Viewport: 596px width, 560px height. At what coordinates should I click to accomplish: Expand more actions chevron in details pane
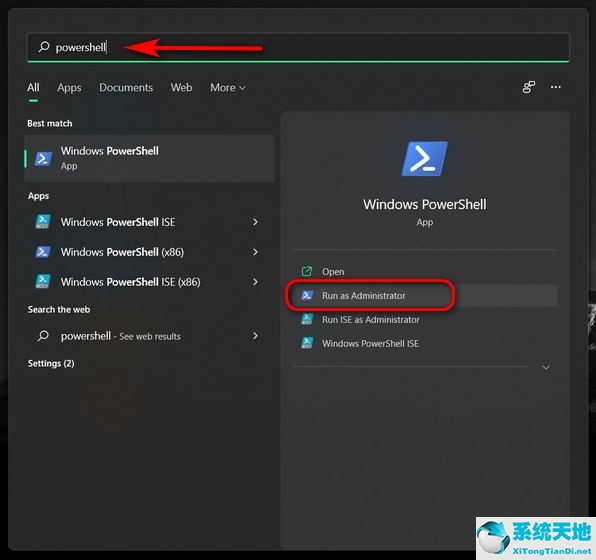546,367
